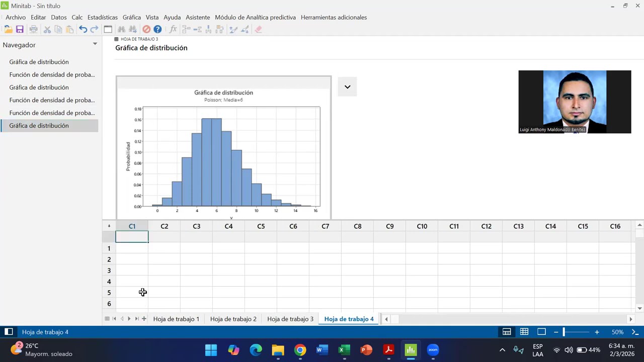
Task: Redo the last undone action
Action: point(94,30)
